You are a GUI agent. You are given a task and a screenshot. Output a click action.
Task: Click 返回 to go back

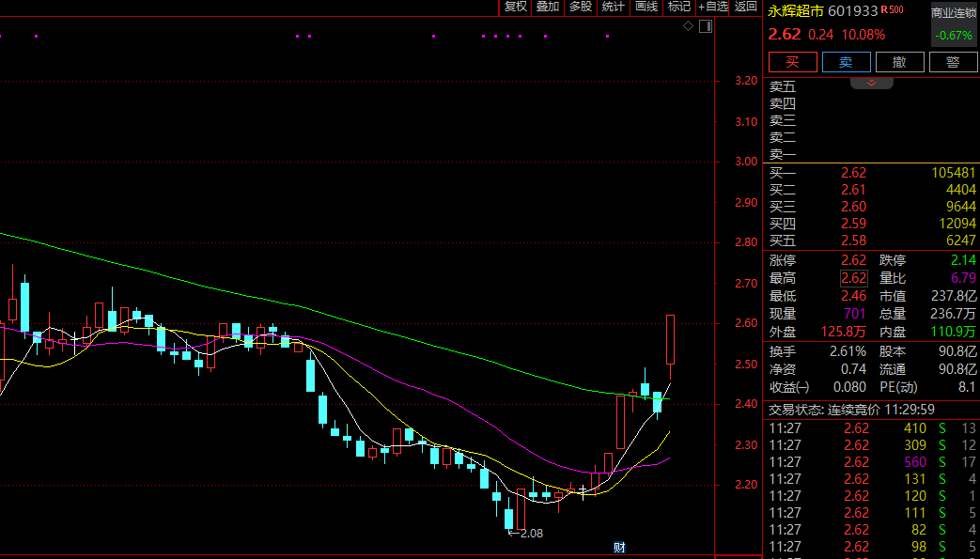[745, 7]
